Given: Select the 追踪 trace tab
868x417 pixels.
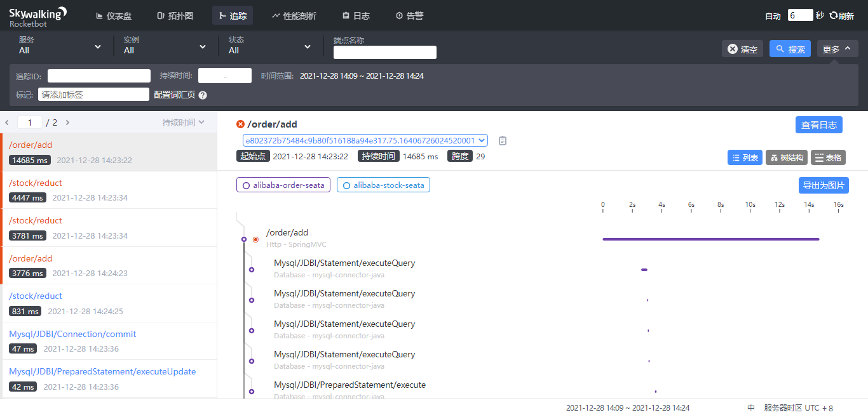Looking at the screenshot, I should point(233,15).
